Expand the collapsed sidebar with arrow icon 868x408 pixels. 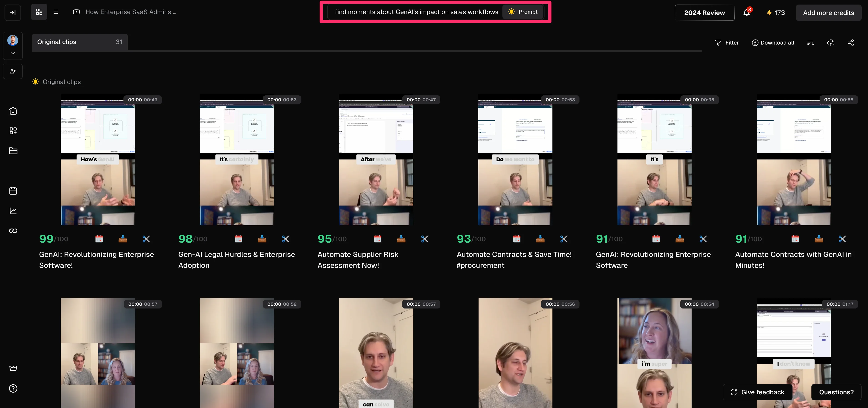click(13, 12)
